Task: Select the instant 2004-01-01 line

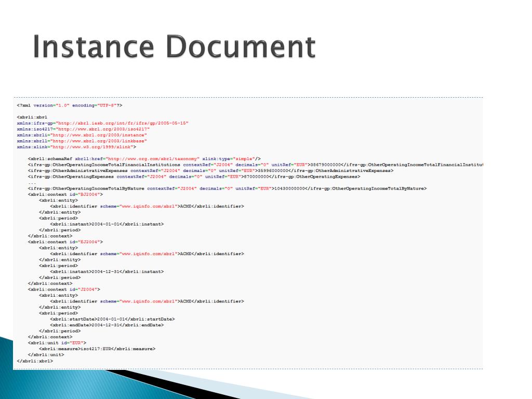Action: coord(107,224)
